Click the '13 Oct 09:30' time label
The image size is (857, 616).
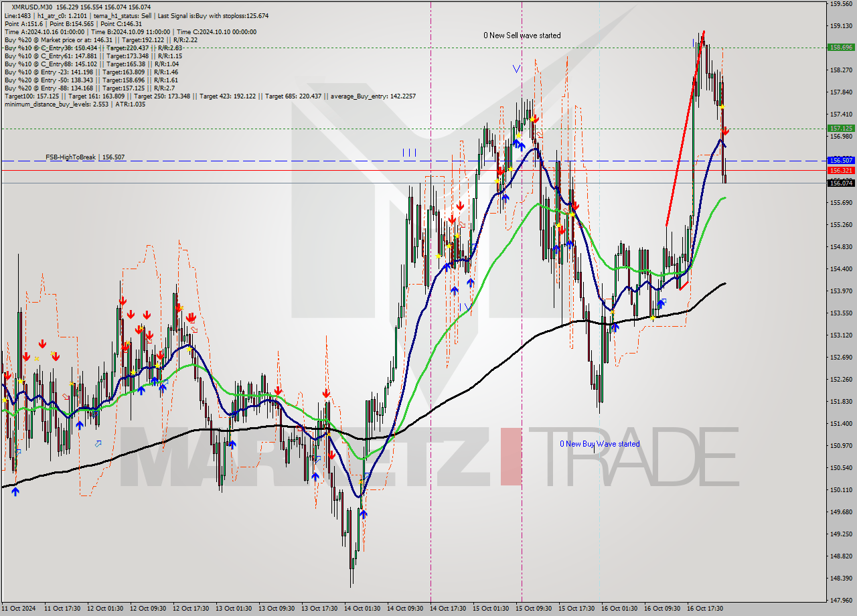click(x=277, y=609)
